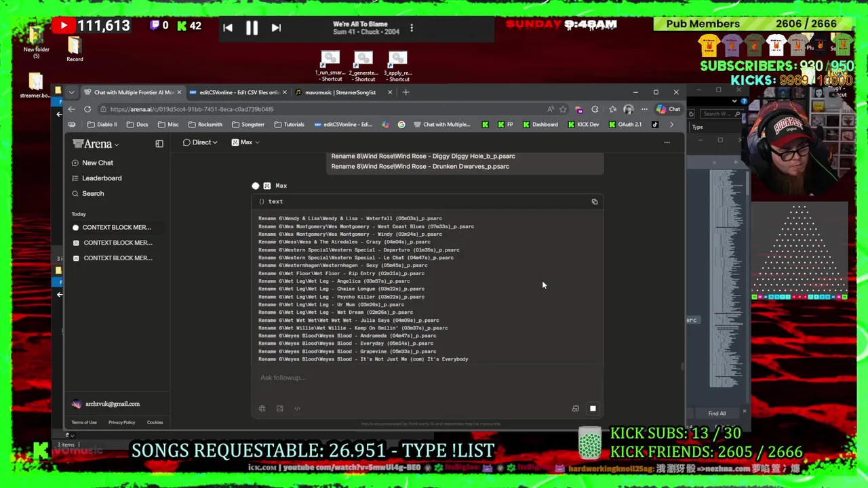Open browser settings and more menu
The image size is (868, 488).
645,109
